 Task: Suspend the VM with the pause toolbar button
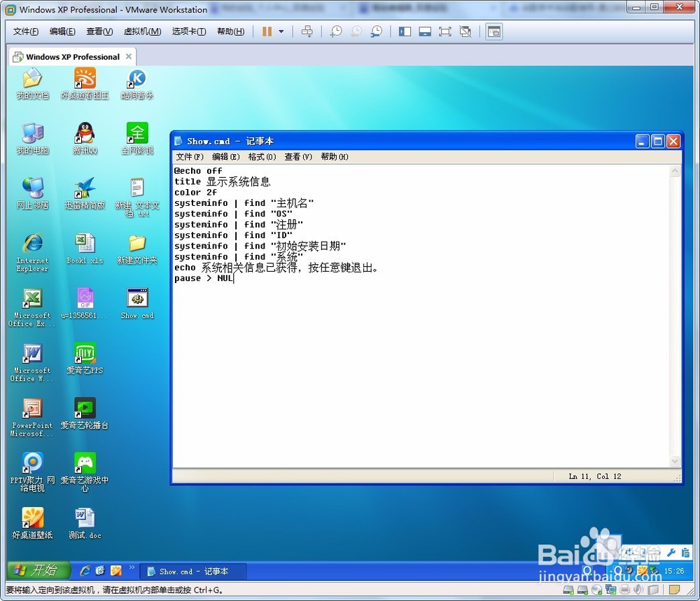(x=267, y=32)
